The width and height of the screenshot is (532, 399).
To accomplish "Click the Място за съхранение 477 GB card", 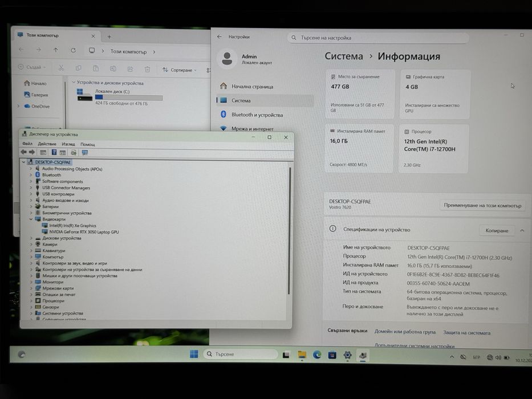I will coord(360,94).
